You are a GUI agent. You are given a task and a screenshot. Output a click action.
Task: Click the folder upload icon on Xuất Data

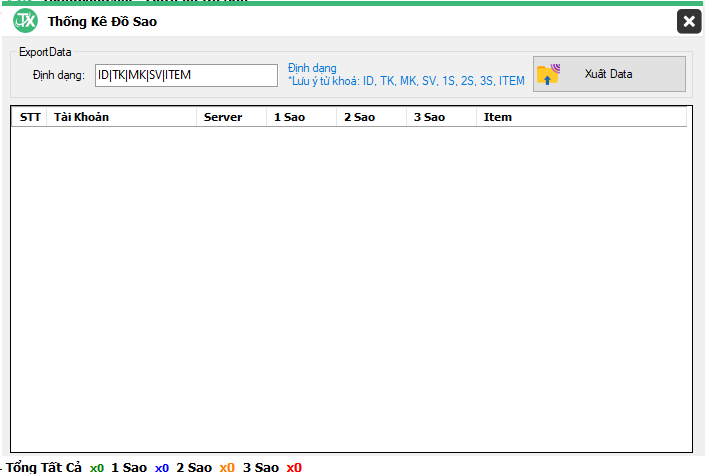point(548,74)
